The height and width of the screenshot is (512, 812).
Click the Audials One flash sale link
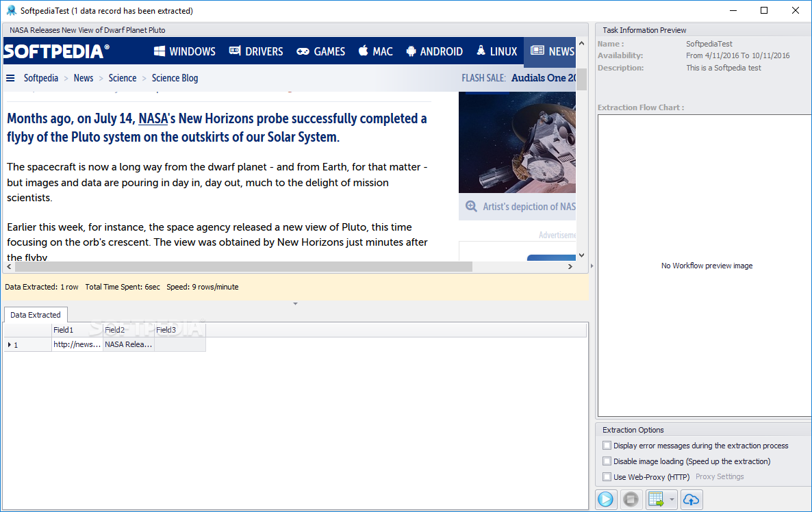pos(543,78)
